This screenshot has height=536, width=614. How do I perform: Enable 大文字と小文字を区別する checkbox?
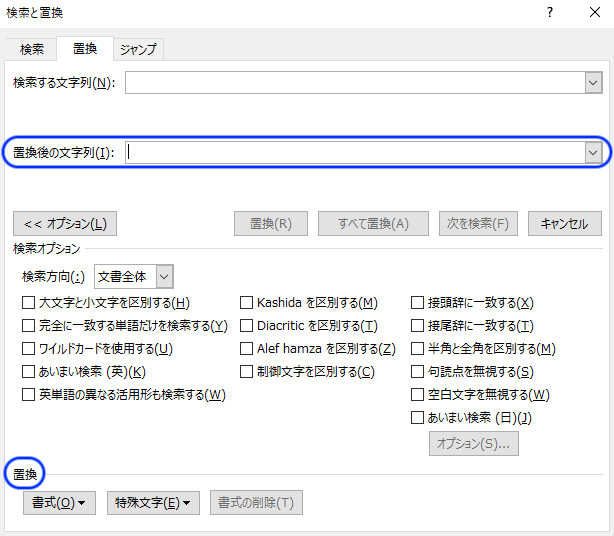pyautogui.click(x=29, y=302)
